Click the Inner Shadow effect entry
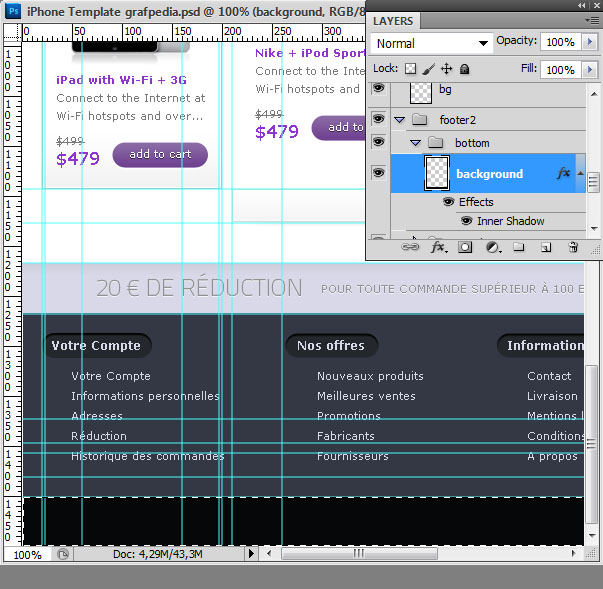The height and width of the screenshot is (589, 603). (510, 221)
